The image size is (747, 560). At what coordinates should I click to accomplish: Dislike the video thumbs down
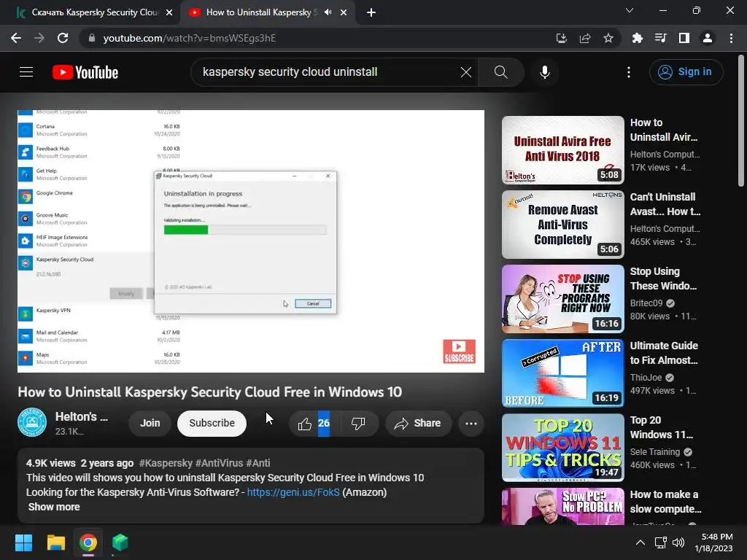(x=358, y=423)
